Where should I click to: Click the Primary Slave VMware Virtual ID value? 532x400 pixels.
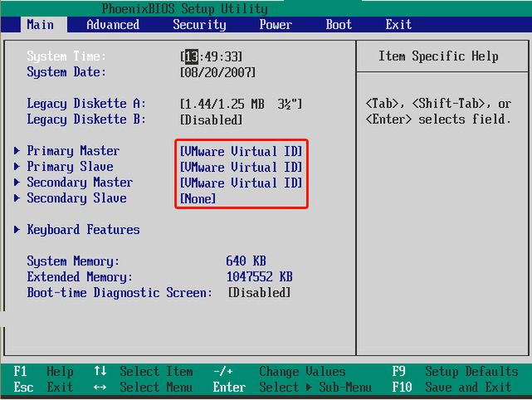click(241, 167)
